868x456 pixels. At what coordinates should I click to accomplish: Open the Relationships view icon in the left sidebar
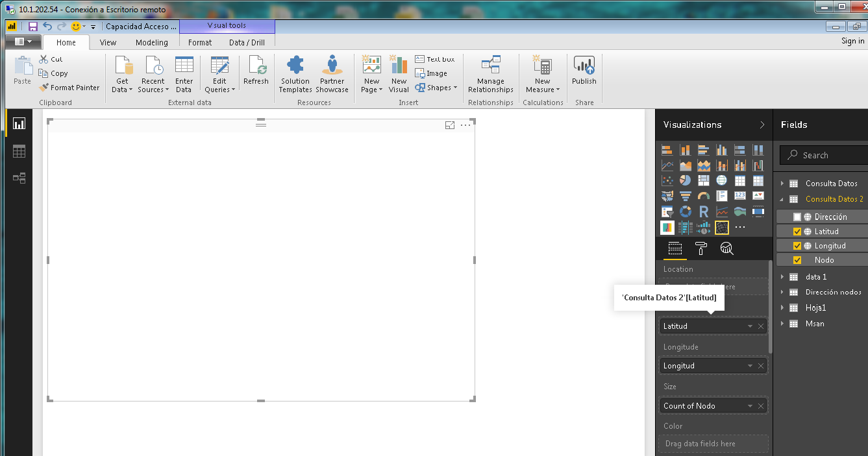[x=19, y=178]
